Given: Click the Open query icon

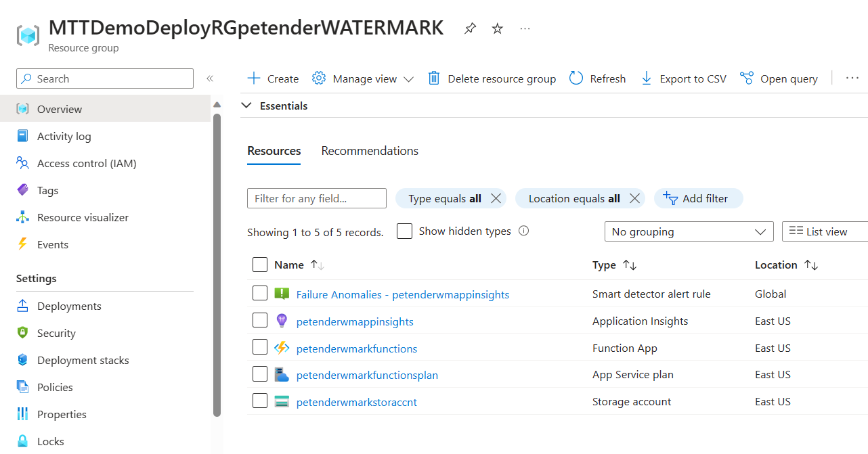Looking at the screenshot, I should tap(747, 78).
